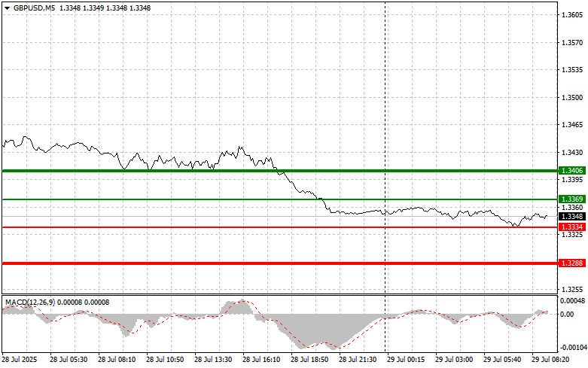588x368 pixels.
Task: Click the 1.3500 value on price scale
Action: (572, 98)
